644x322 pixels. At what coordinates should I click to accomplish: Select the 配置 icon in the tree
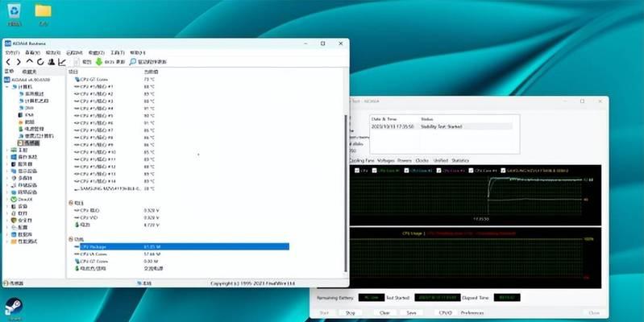pyautogui.click(x=14, y=227)
